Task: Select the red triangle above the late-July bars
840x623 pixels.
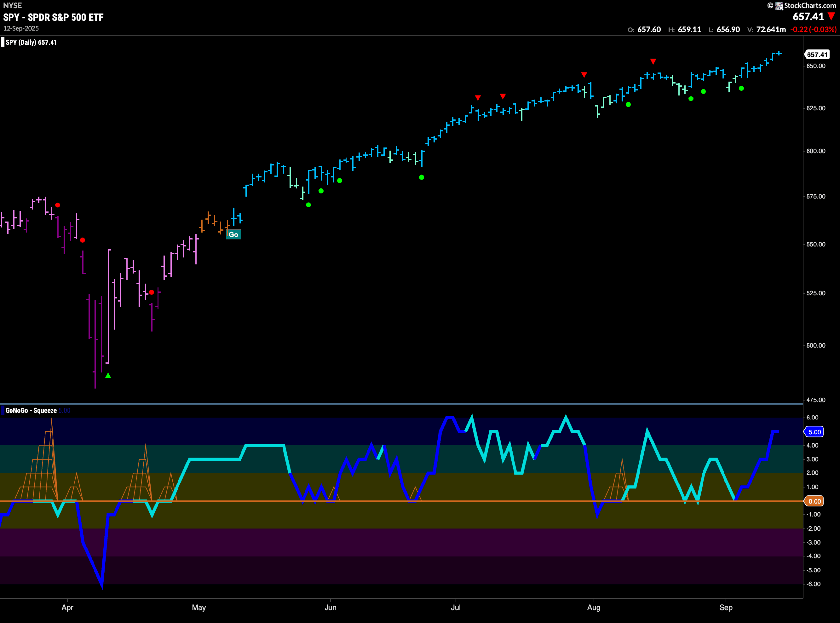Action: pyautogui.click(x=584, y=75)
